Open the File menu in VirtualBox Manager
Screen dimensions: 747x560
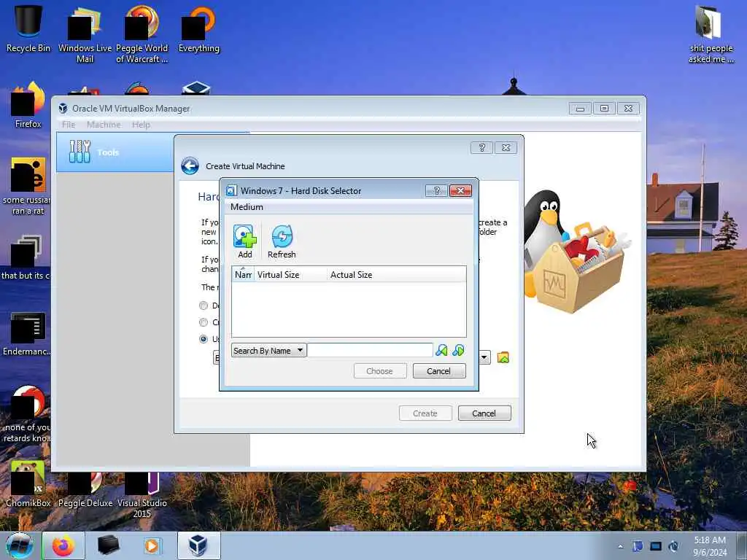click(69, 124)
